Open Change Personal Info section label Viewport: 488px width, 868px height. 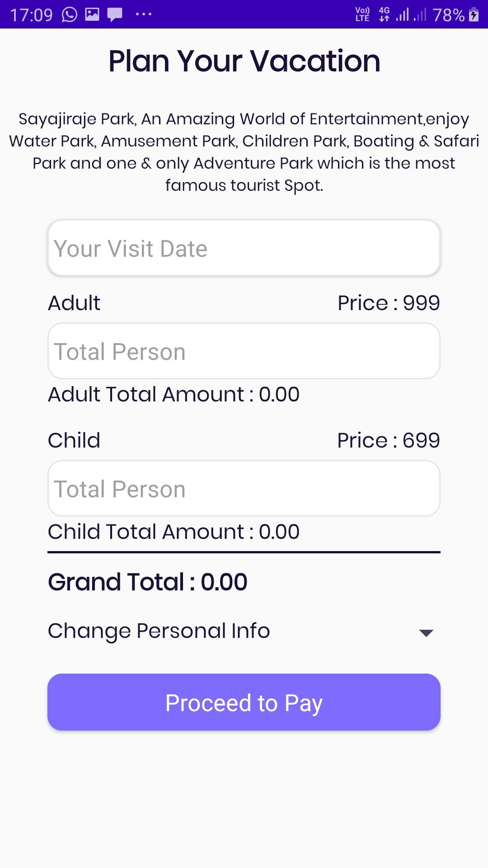click(x=159, y=631)
